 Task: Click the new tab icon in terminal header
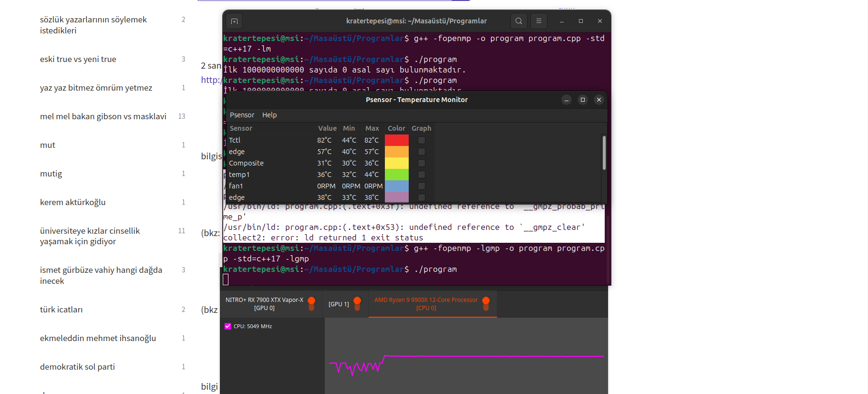point(234,21)
